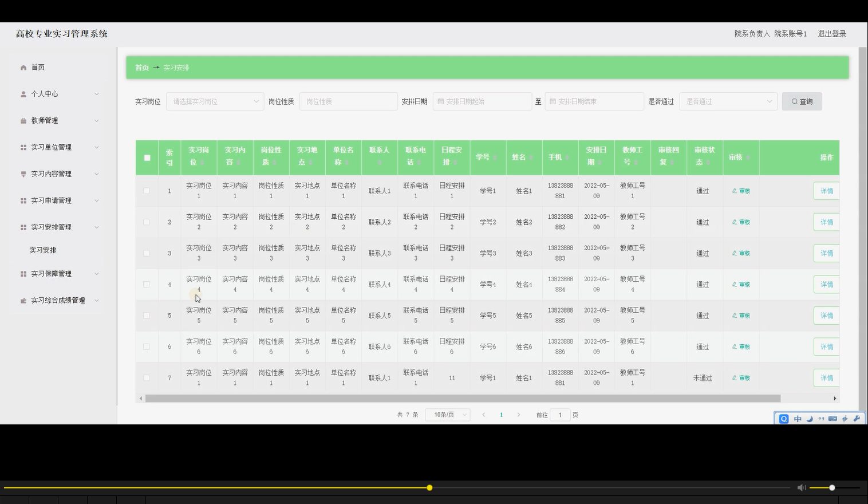Collapse the 实习安排管理 menu chevron

point(97,227)
